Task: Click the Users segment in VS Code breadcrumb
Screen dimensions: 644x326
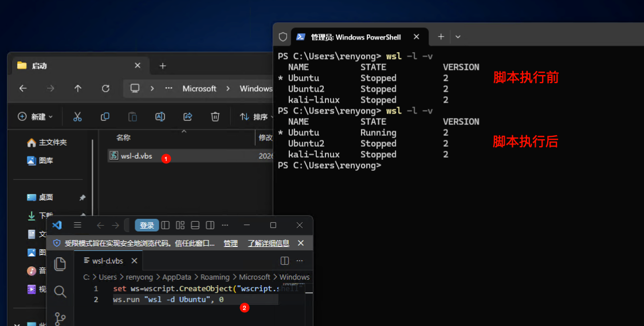Action: click(108, 277)
